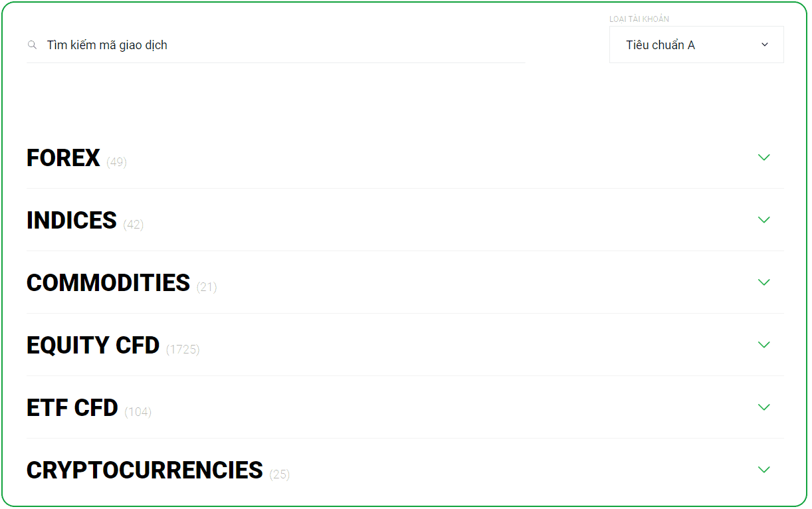Click the magnifying glass search icon
This screenshot has width=812, height=509.
click(32, 45)
